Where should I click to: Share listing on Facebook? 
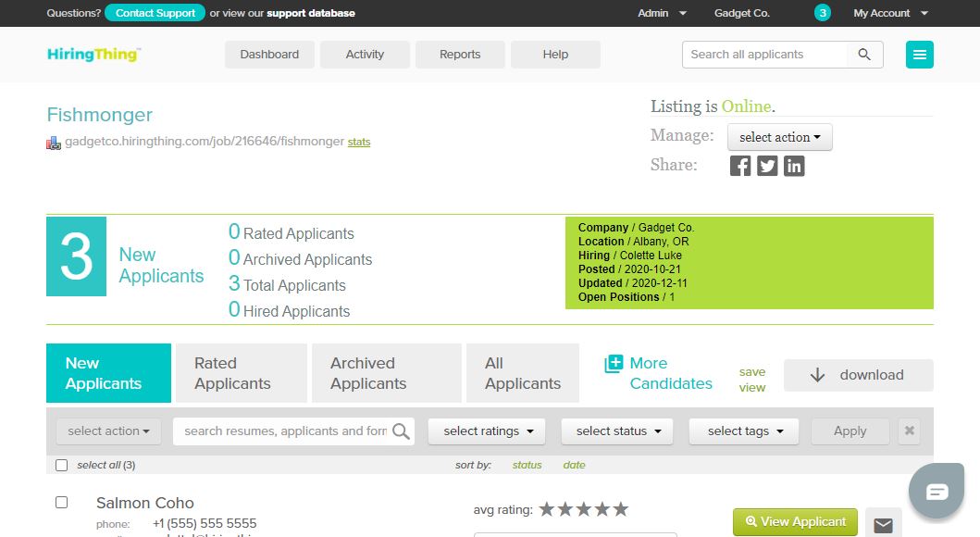[x=740, y=166]
